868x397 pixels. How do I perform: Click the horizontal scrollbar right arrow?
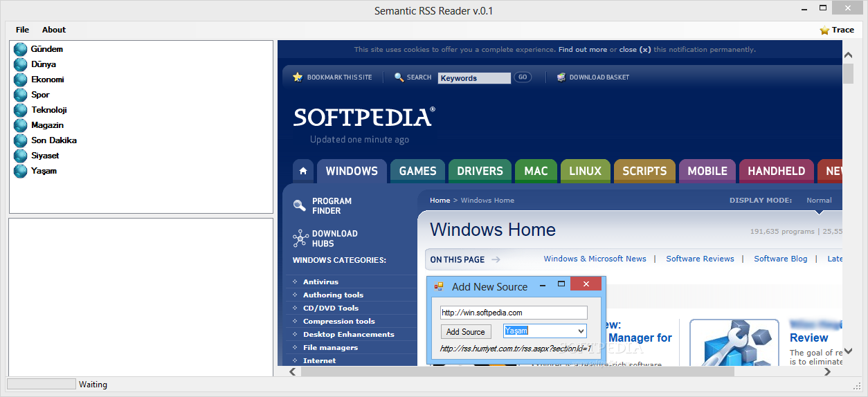click(x=827, y=371)
